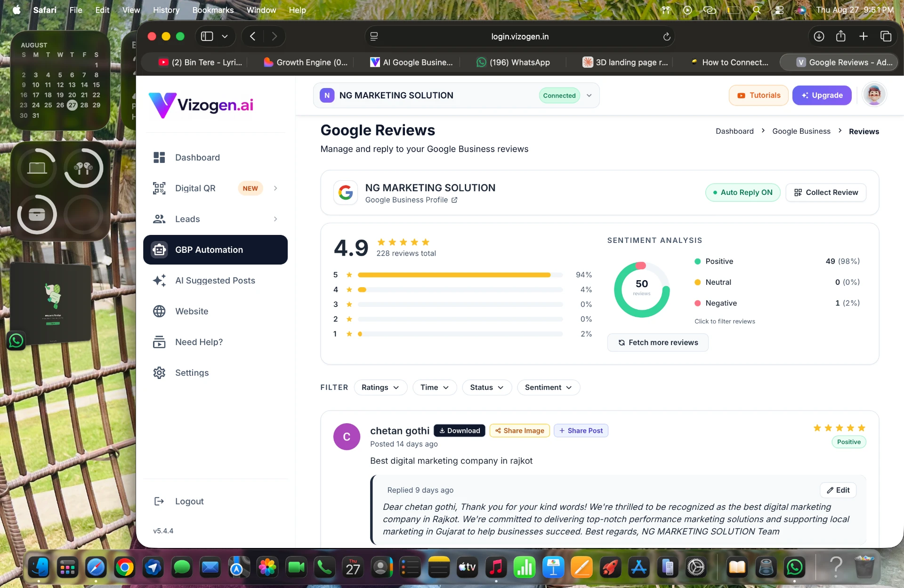Expand the NG MARKETING SOLUTION account dropdown
The height and width of the screenshot is (588, 904).
click(x=589, y=96)
